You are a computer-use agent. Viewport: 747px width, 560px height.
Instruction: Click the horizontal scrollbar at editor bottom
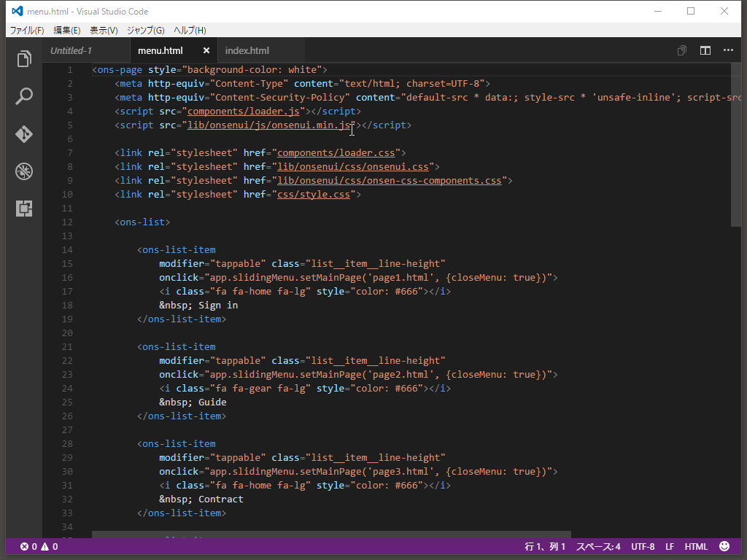331,534
